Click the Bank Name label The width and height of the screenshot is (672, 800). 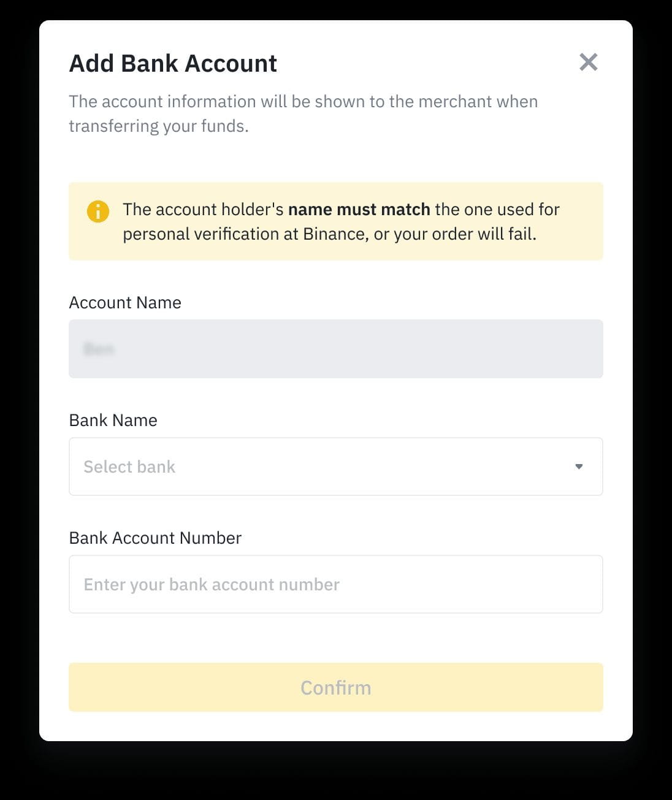click(x=113, y=420)
